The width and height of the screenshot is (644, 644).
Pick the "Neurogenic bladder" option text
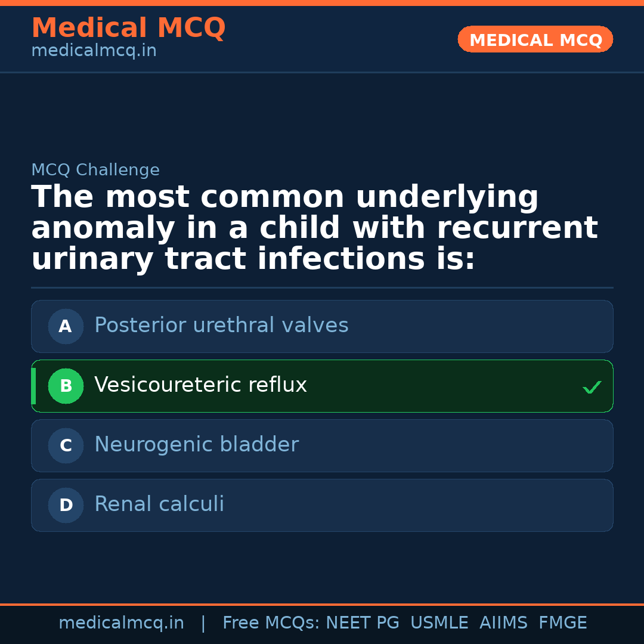point(196,445)
